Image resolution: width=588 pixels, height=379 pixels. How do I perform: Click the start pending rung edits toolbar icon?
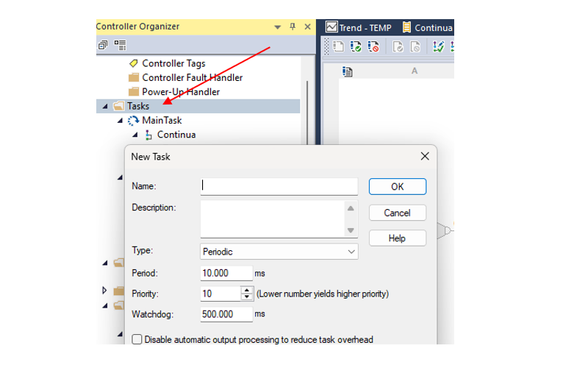pyautogui.click(x=338, y=46)
